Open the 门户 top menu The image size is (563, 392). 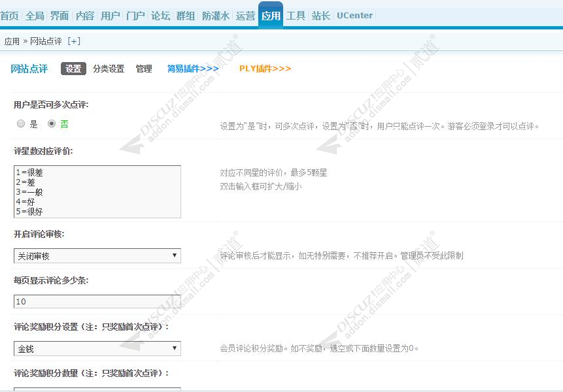[135, 16]
